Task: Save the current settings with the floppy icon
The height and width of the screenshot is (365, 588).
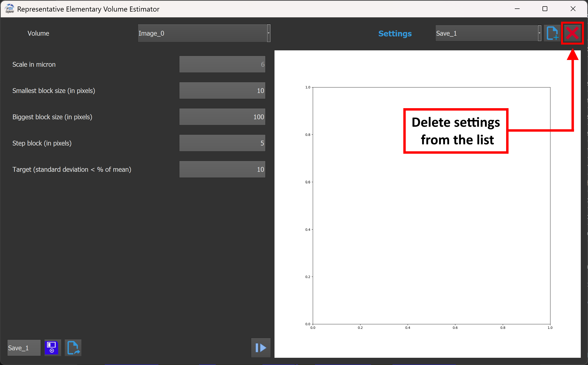Action: pos(52,348)
